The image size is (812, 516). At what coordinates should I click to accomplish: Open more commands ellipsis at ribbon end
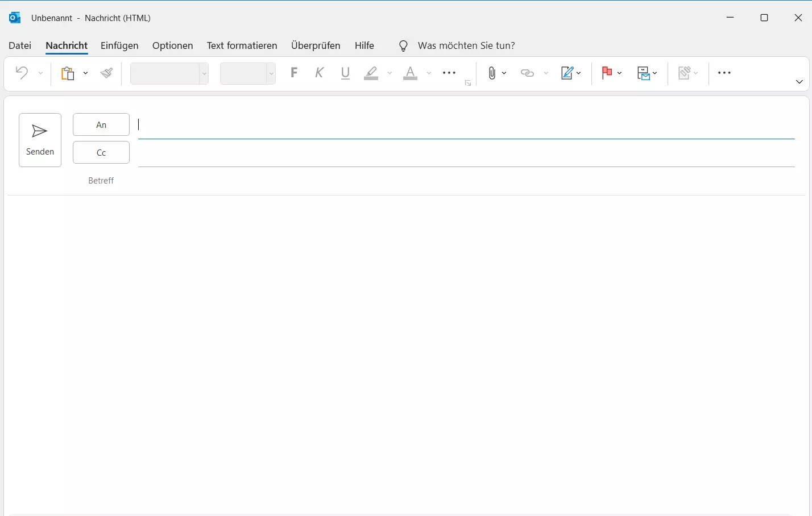click(724, 73)
